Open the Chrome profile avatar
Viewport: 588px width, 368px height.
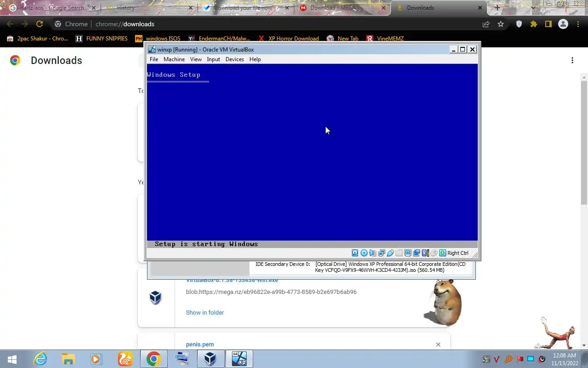[563, 24]
